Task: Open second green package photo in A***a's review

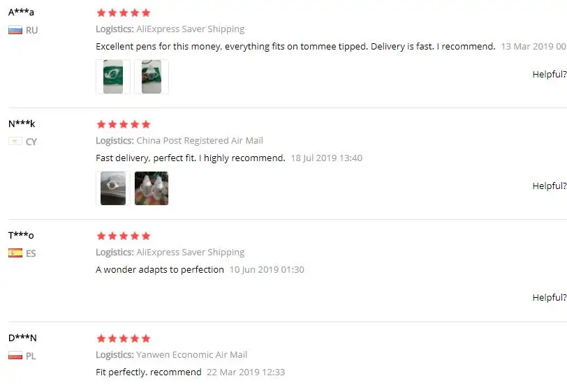Action: click(151, 77)
